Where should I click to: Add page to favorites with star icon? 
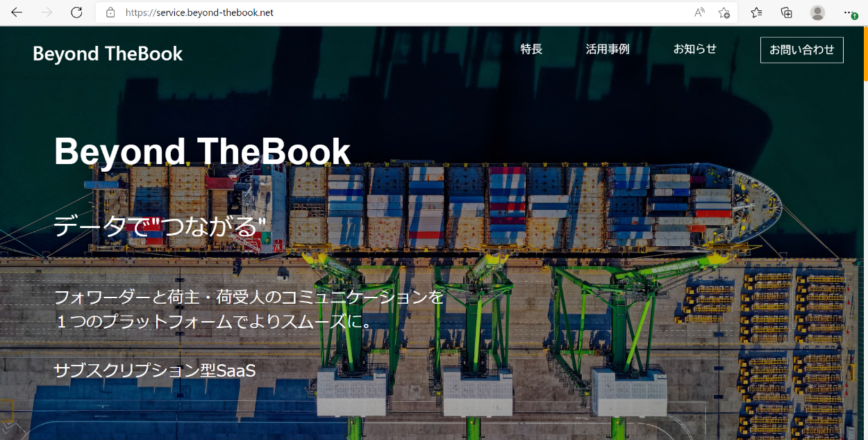click(x=724, y=13)
